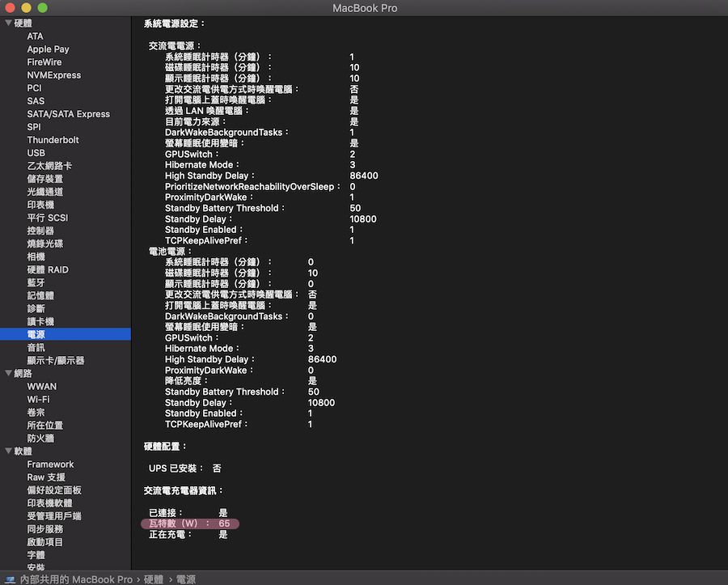
Task: Click the 電池電源 section heading
Action: [x=170, y=252]
